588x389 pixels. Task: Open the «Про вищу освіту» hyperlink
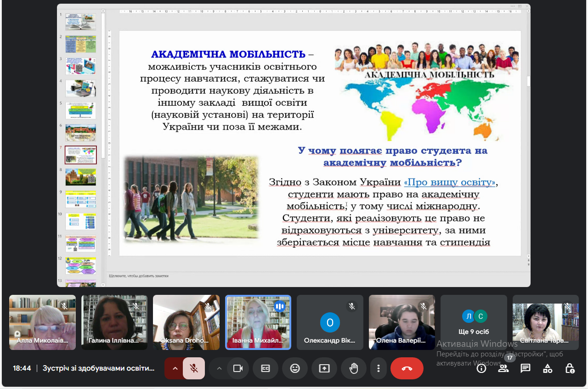(450, 182)
